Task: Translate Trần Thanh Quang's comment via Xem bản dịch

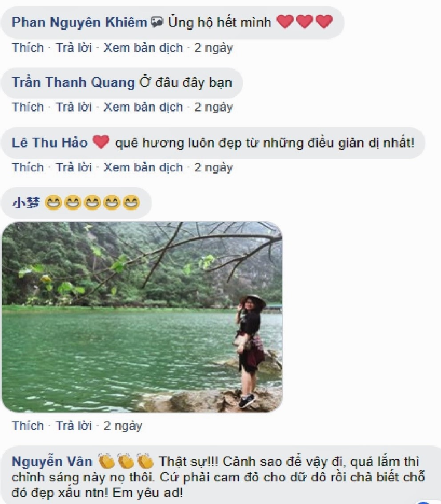Action: (143, 107)
